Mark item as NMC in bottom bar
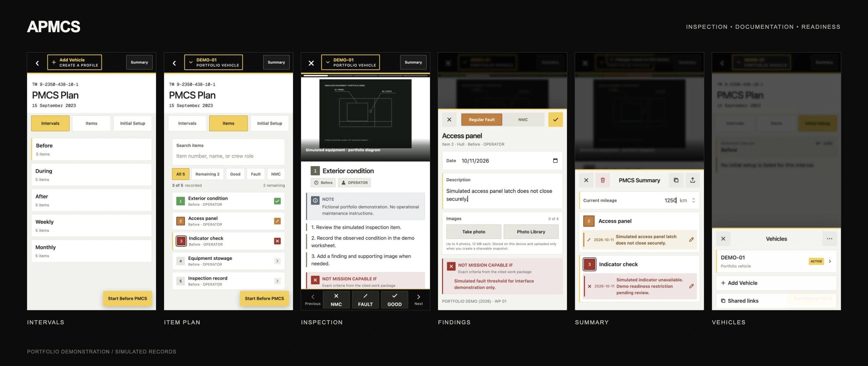The height and width of the screenshot is (366, 868). click(336, 300)
